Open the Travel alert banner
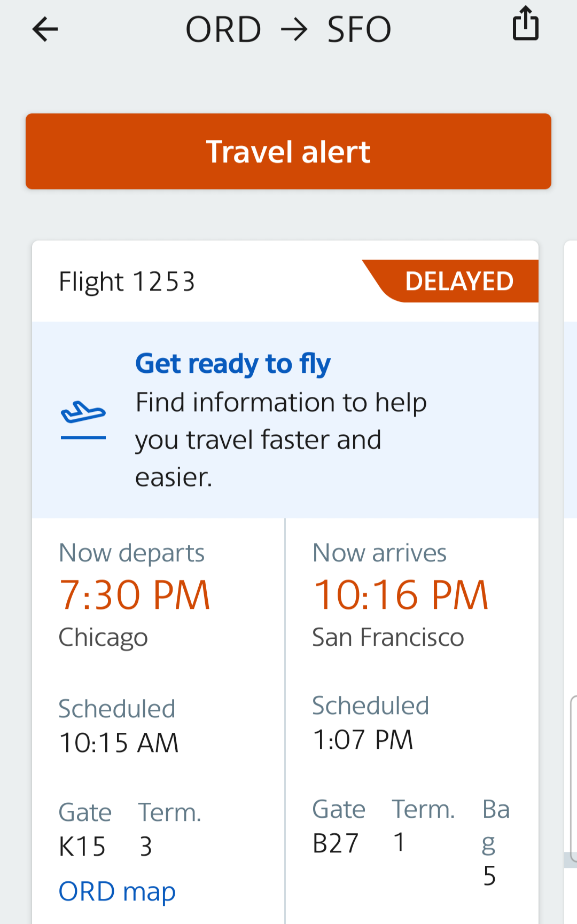Image resolution: width=577 pixels, height=924 pixels. point(288,151)
